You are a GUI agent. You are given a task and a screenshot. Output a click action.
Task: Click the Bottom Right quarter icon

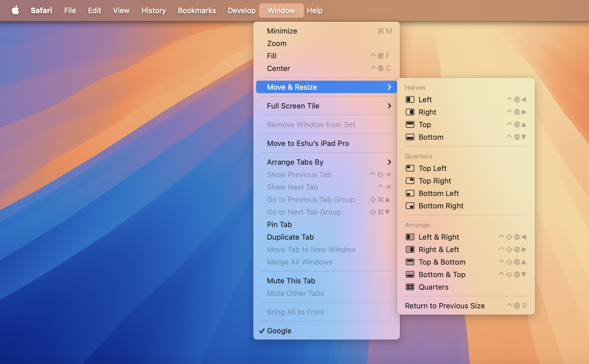pos(410,206)
